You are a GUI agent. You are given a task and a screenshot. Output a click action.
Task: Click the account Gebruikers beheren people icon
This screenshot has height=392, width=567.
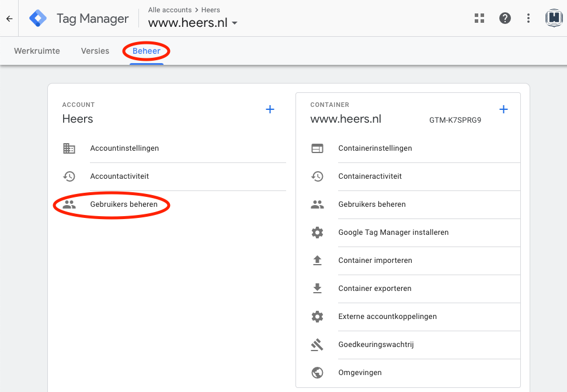pyautogui.click(x=69, y=204)
